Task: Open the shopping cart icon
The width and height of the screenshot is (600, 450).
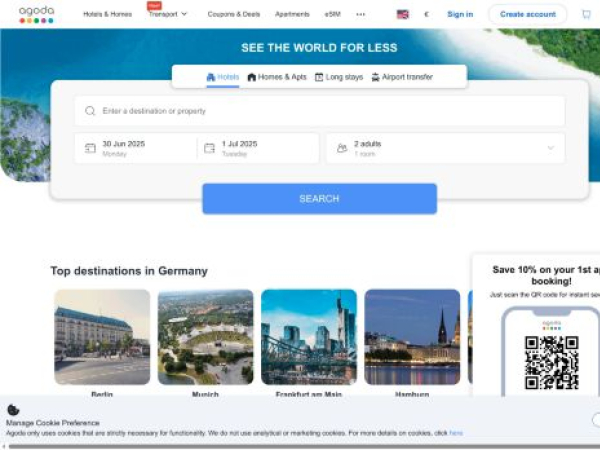Action: tap(586, 15)
